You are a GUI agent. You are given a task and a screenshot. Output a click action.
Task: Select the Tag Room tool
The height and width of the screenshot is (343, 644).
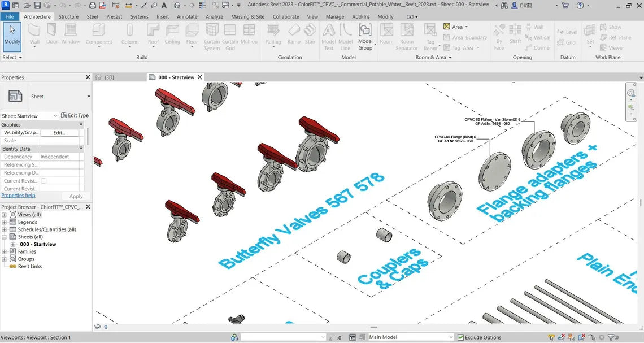pyautogui.click(x=430, y=37)
